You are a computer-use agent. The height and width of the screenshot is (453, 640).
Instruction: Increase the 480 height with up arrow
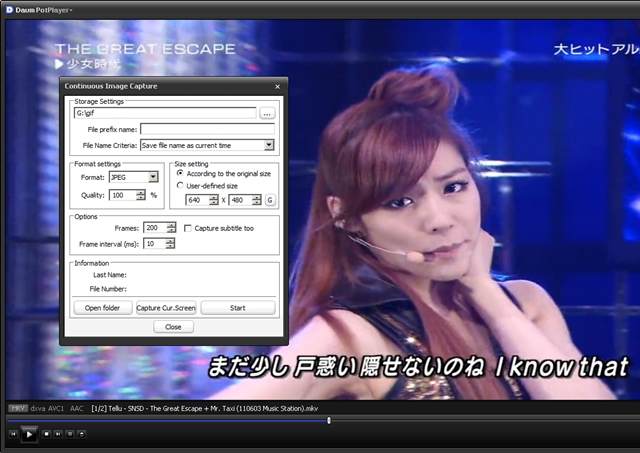[257, 198]
